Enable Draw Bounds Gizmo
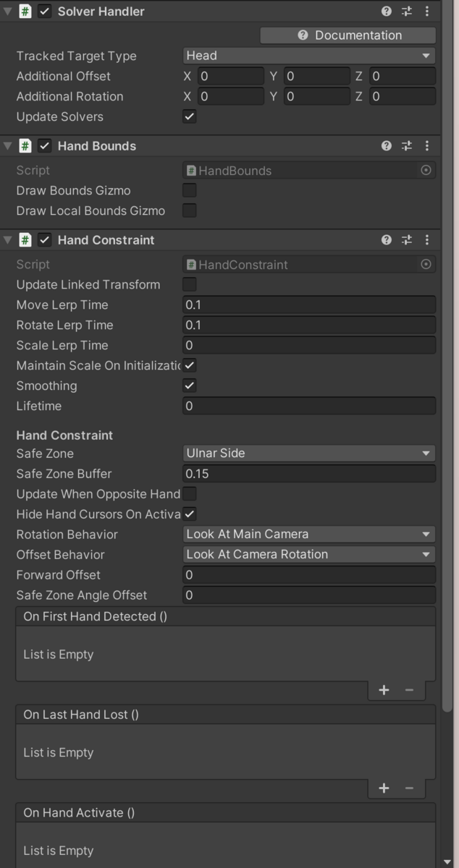 coord(189,190)
